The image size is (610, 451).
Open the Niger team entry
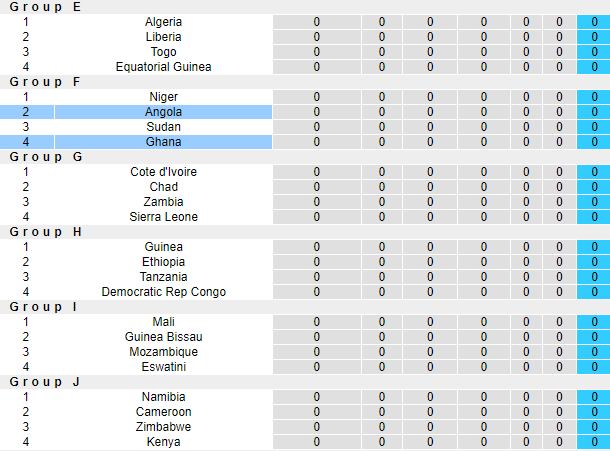point(163,97)
